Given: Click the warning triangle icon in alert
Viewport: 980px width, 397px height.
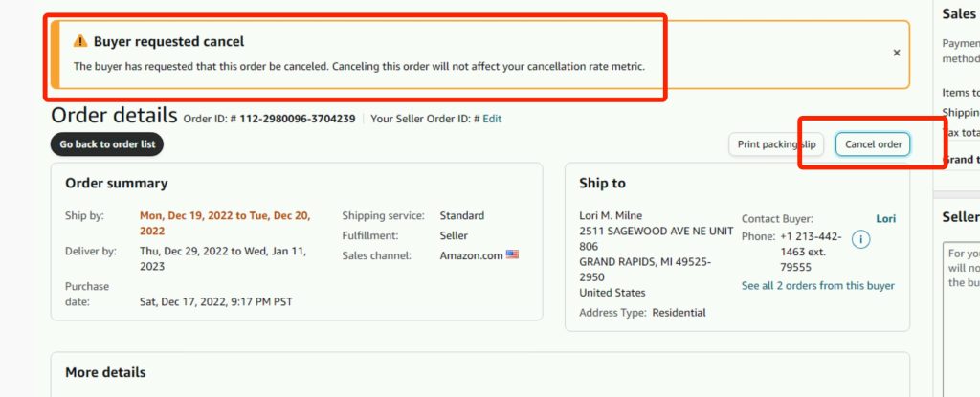Looking at the screenshot, I should coord(80,42).
